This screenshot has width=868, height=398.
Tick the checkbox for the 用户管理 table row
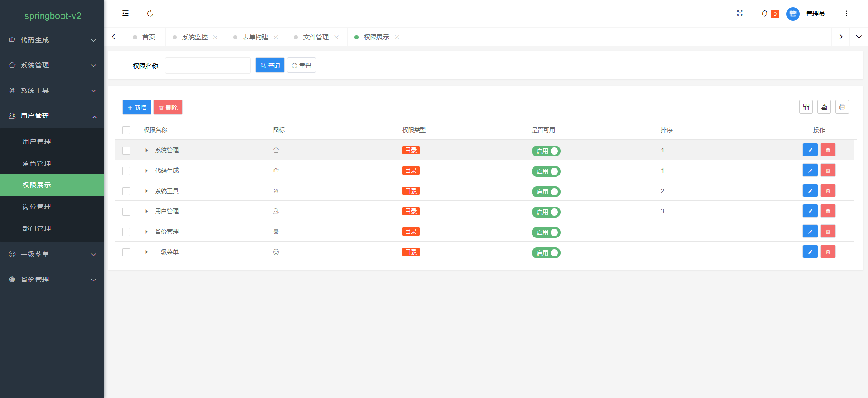click(126, 212)
